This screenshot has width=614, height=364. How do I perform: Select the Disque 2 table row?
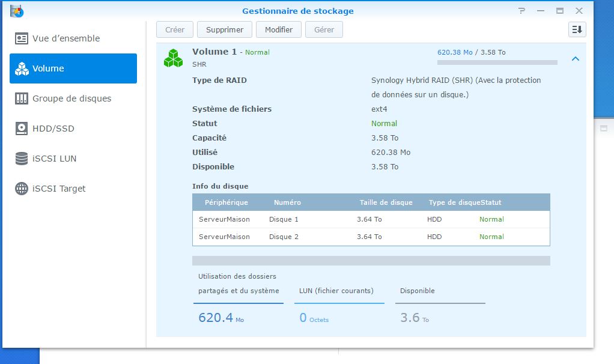(x=371, y=237)
